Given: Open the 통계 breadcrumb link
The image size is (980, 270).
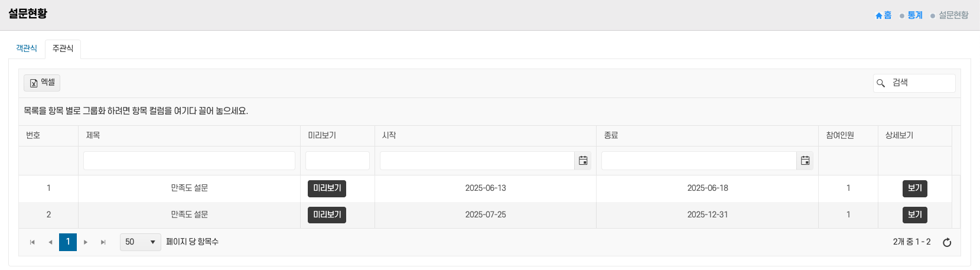Looking at the screenshot, I should coord(915,15).
